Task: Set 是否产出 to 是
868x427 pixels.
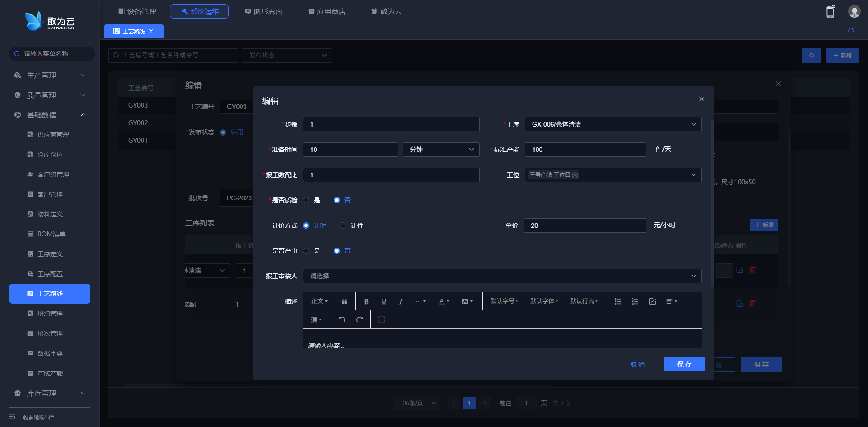Action: (x=307, y=251)
